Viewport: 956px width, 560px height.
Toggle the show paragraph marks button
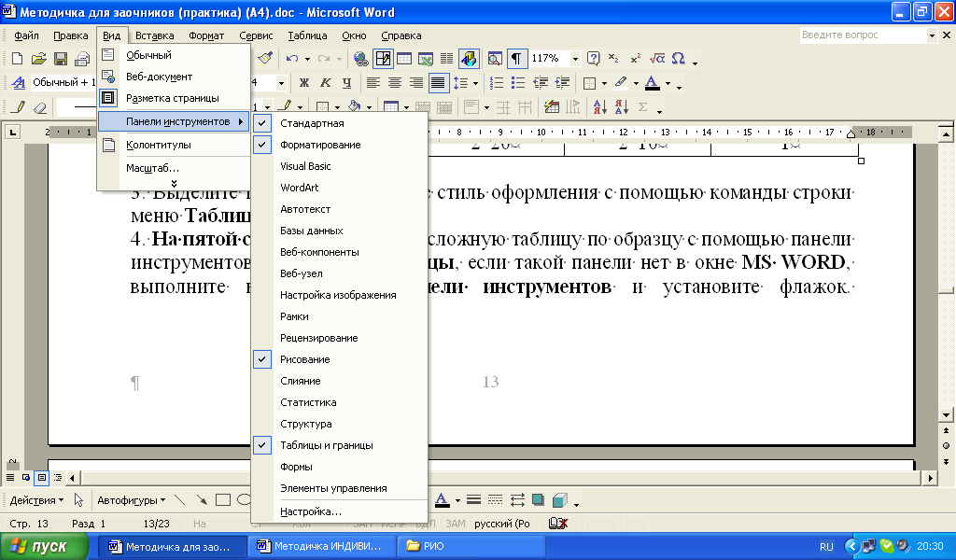516,59
